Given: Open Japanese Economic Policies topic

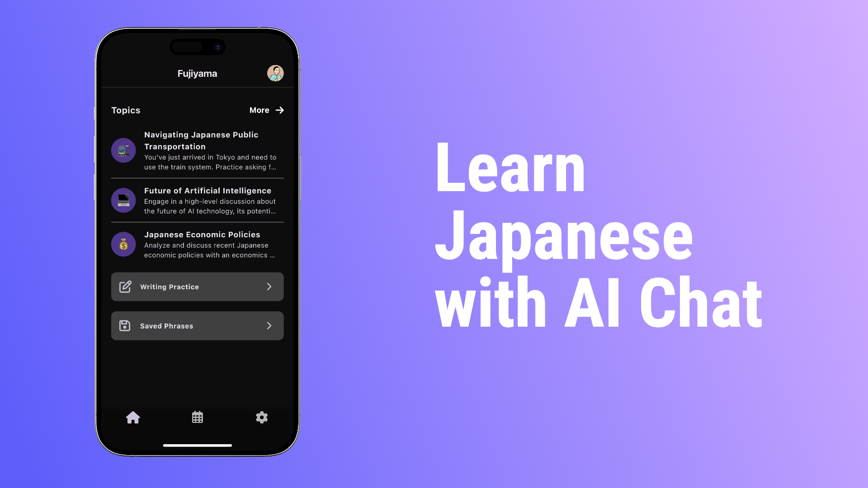Looking at the screenshot, I should 197,244.
